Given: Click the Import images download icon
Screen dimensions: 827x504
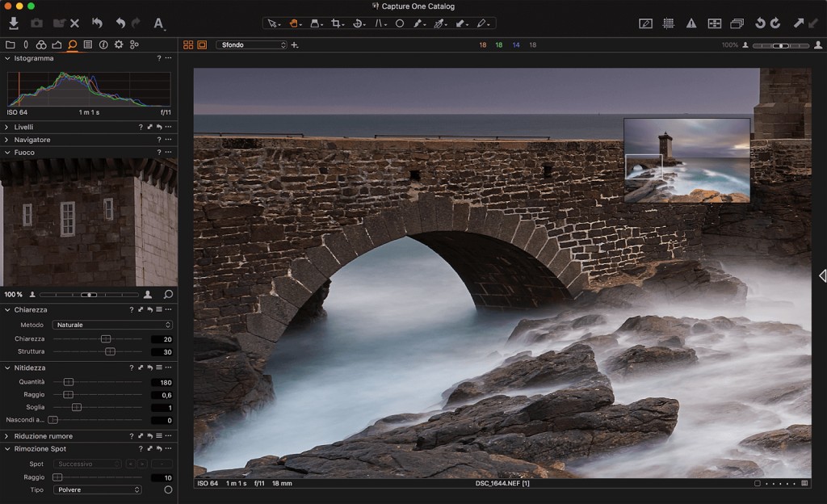Looking at the screenshot, I should (14, 23).
